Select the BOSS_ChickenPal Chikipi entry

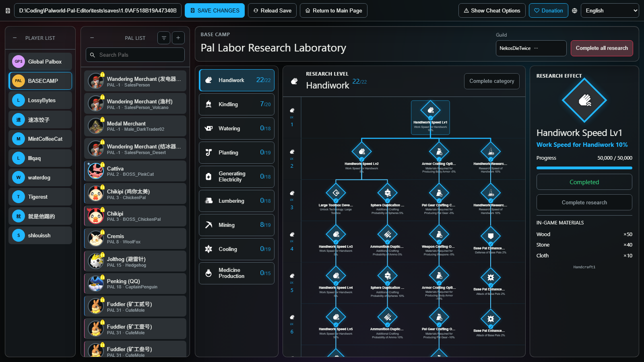135,216
